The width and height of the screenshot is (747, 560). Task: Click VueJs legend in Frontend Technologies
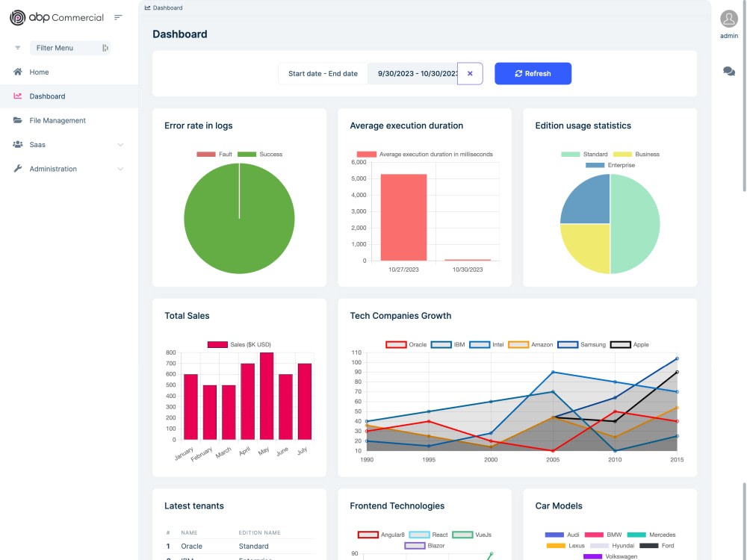[471, 535]
